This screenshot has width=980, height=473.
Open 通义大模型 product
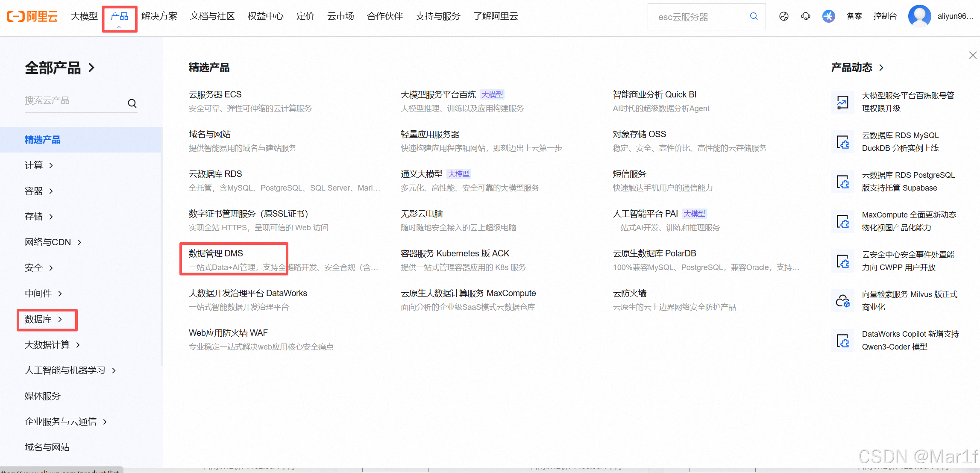422,174
